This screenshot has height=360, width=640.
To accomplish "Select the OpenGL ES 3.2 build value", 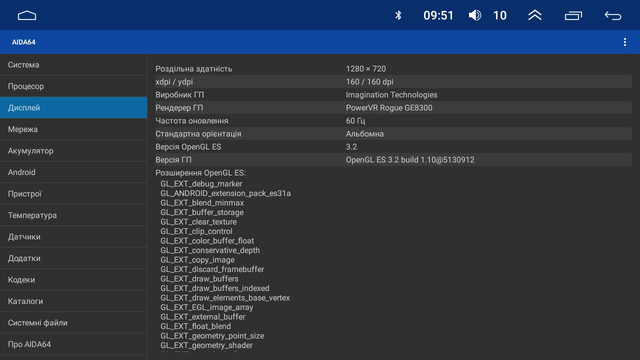I will (x=410, y=160).
